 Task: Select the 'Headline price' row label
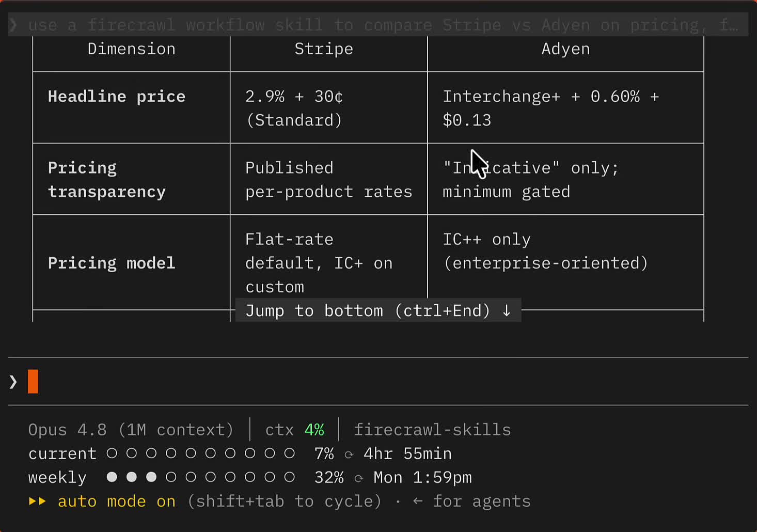click(x=117, y=97)
